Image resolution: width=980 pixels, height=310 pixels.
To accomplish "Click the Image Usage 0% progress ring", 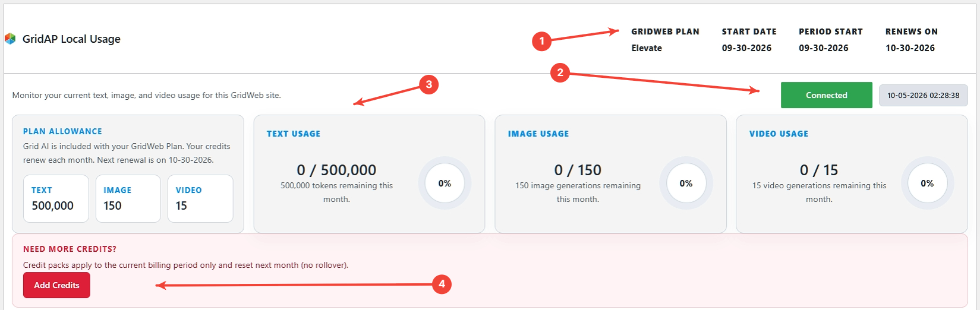I will [686, 184].
